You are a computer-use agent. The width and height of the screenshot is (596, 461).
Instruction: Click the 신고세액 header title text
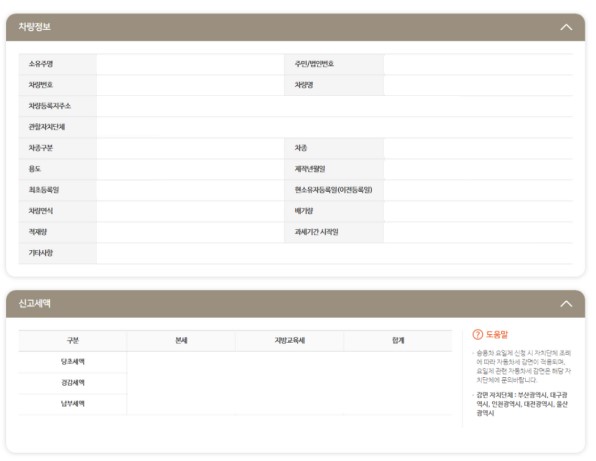point(35,303)
